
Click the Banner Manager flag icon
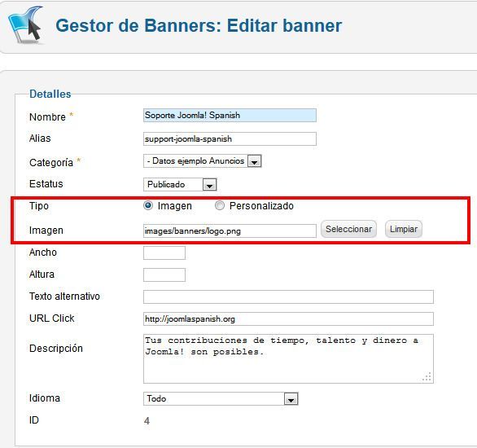25,25
